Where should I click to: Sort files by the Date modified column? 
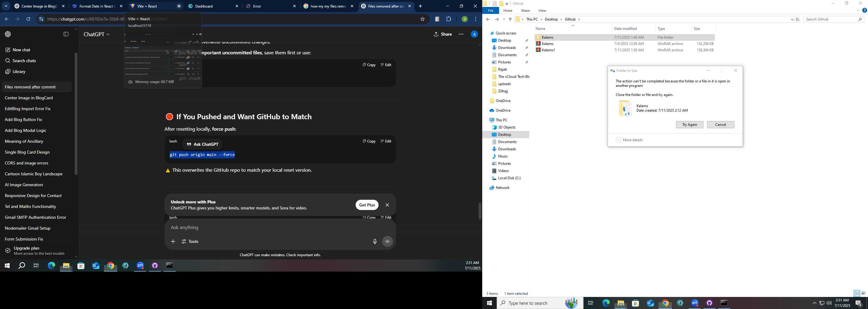click(634, 29)
